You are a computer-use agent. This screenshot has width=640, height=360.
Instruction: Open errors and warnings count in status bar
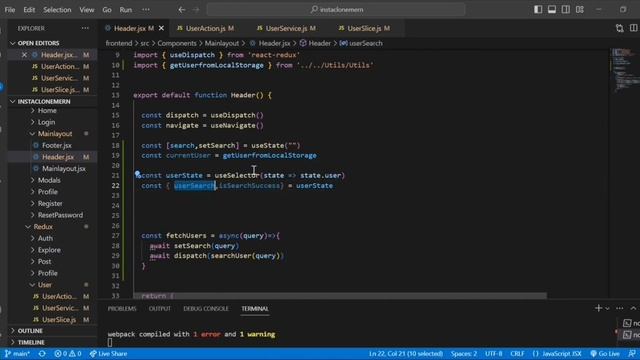68,354
